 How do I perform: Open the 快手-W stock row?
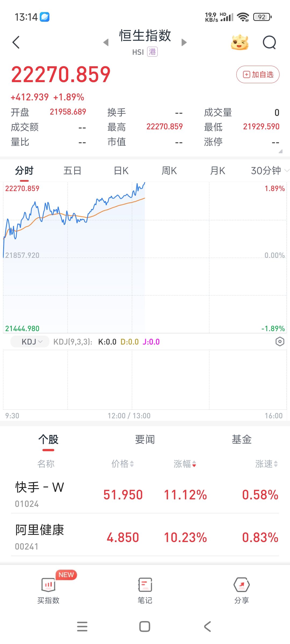tap(145, 494)
